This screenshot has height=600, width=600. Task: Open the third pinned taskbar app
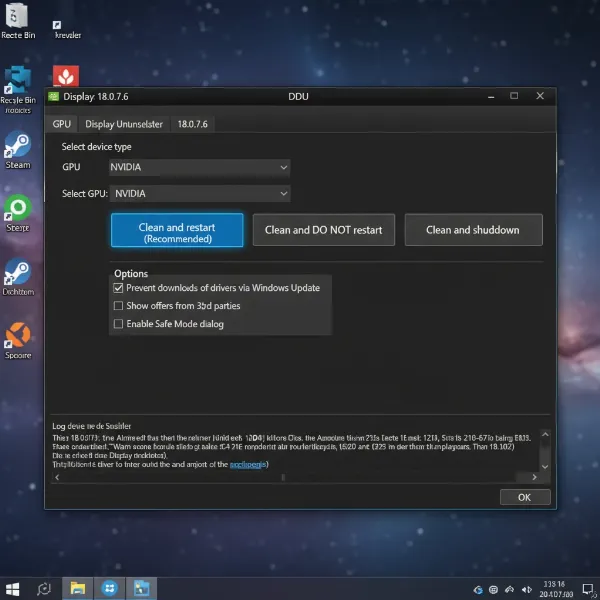click(x=141, y=589)
